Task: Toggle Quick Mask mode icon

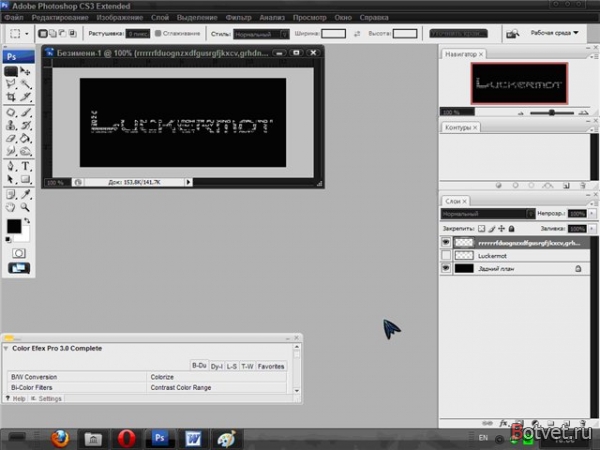Action: [19, 253]
